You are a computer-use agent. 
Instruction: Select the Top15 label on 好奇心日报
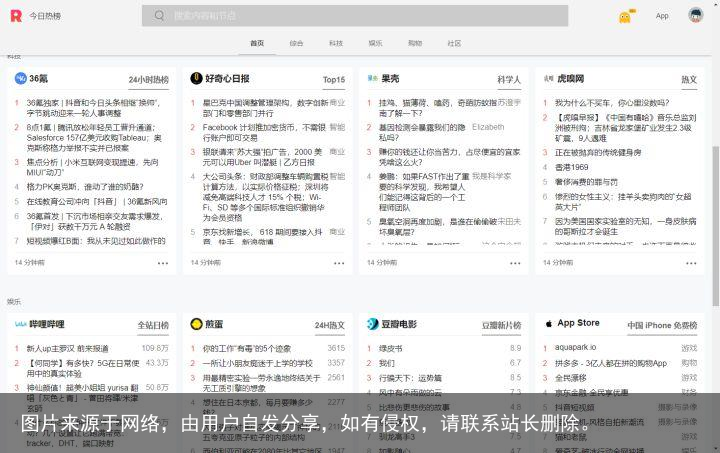333,79
